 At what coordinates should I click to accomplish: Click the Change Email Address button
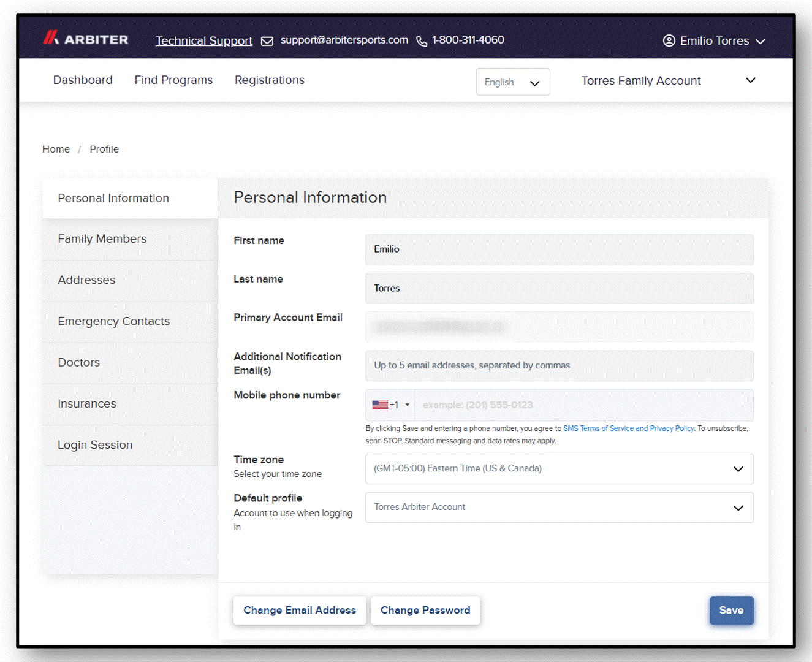(x=300, y=611)
